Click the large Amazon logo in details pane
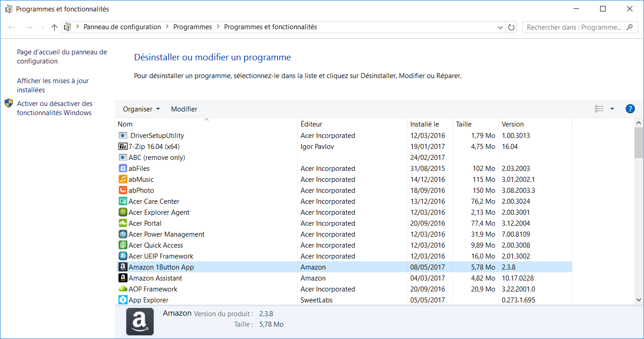 click(140, 322)
